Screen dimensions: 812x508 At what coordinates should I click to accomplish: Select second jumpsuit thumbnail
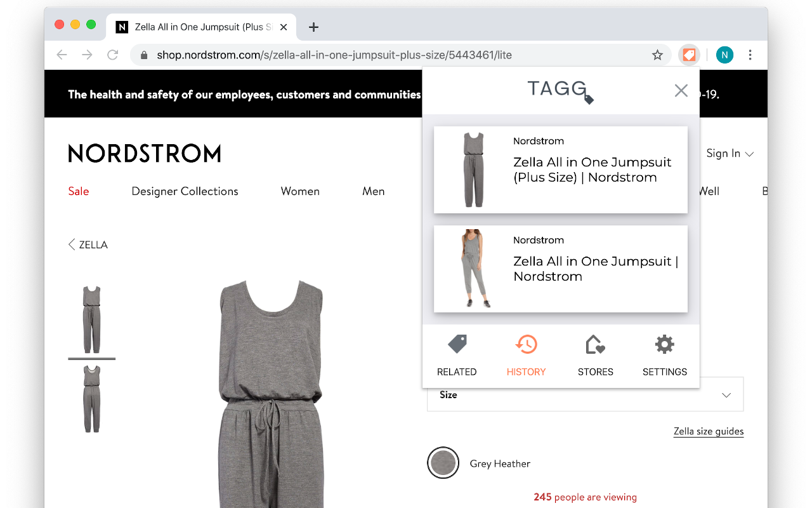(x=92, y=399)
